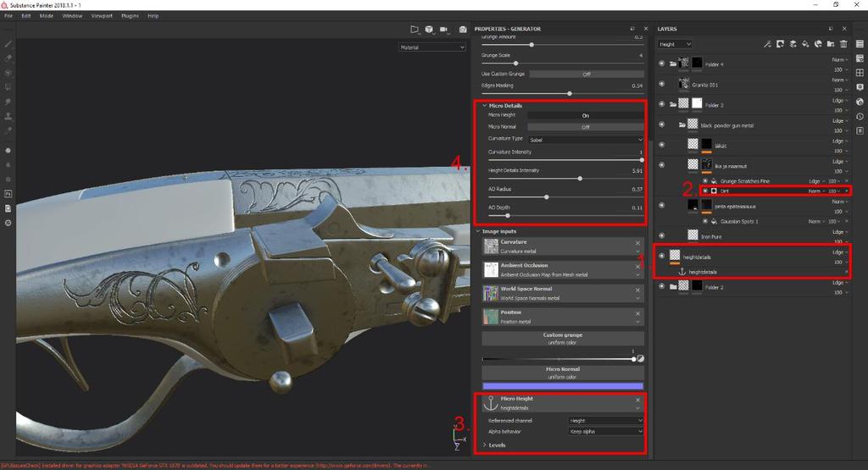This screenshot has height=470, width=868.
Task: Add effect with magic wand icon
Action: click(767, 44)
